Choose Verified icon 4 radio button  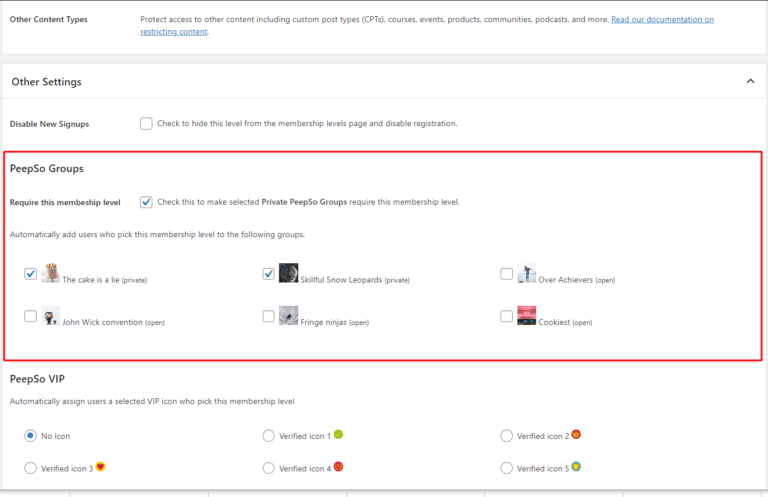pos(269,468)
